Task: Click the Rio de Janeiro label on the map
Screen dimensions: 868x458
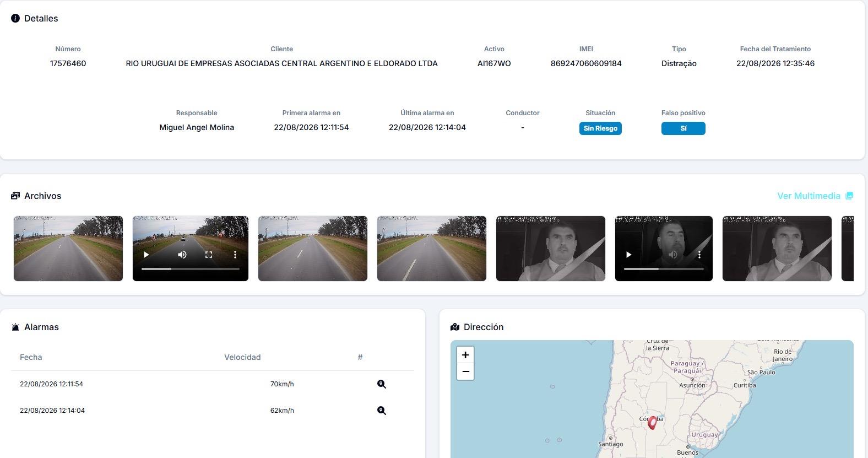Action: point(783,355)
